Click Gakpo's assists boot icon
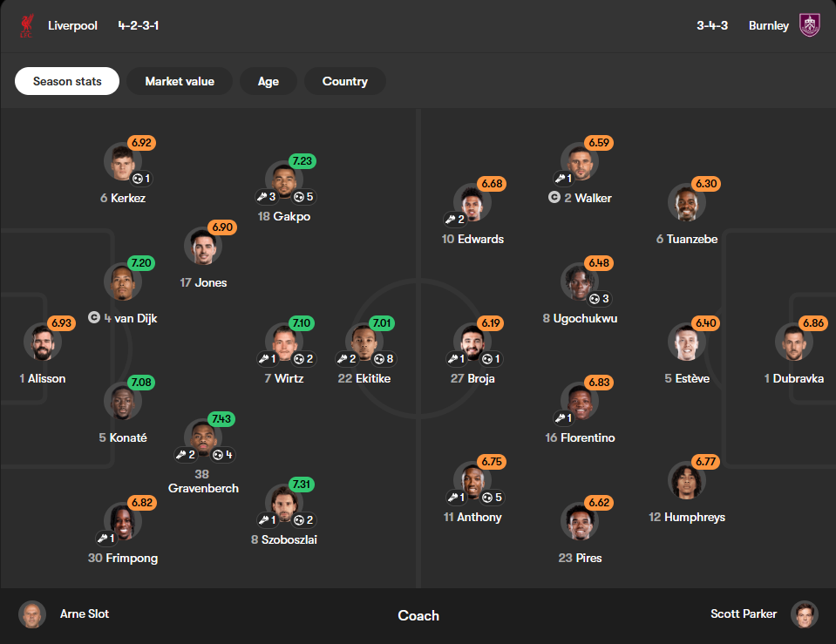The height and width of the screenshot is (644, 836). point(262,197)
